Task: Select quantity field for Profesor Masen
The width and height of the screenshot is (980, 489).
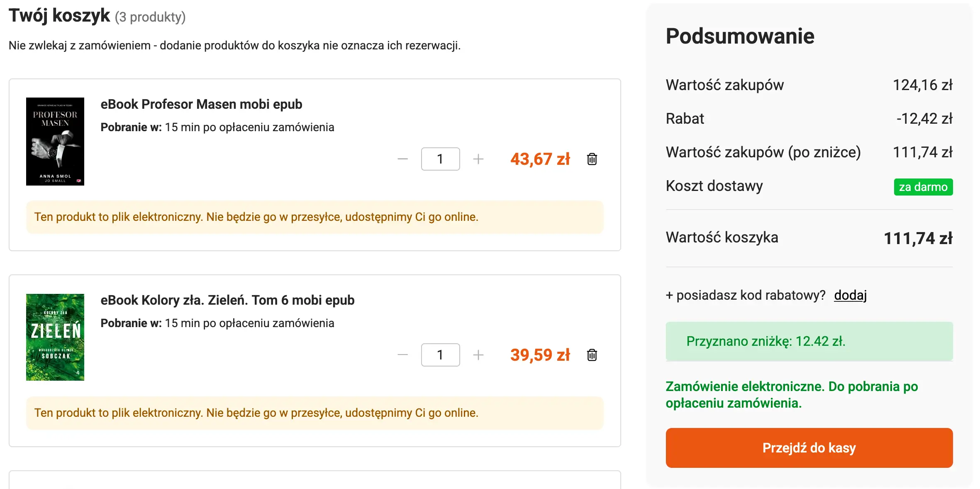Action: [440, 159]
